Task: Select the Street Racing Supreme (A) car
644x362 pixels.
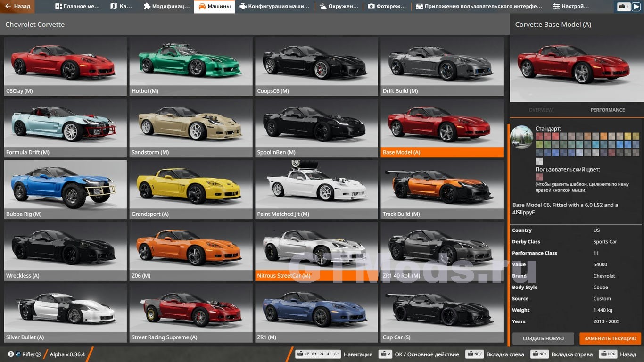Action: pyautogui.click(x=191, y=313)
